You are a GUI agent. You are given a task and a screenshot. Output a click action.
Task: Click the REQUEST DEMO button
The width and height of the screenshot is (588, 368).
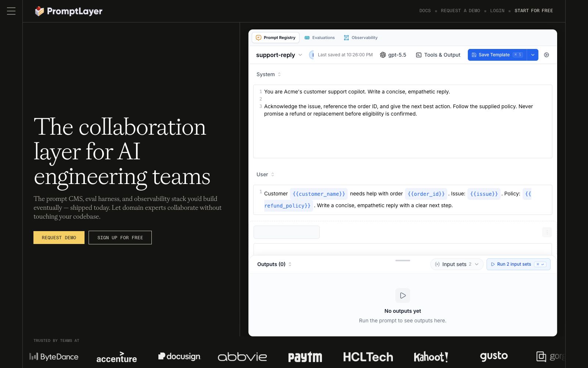click(x=59, y=238)
